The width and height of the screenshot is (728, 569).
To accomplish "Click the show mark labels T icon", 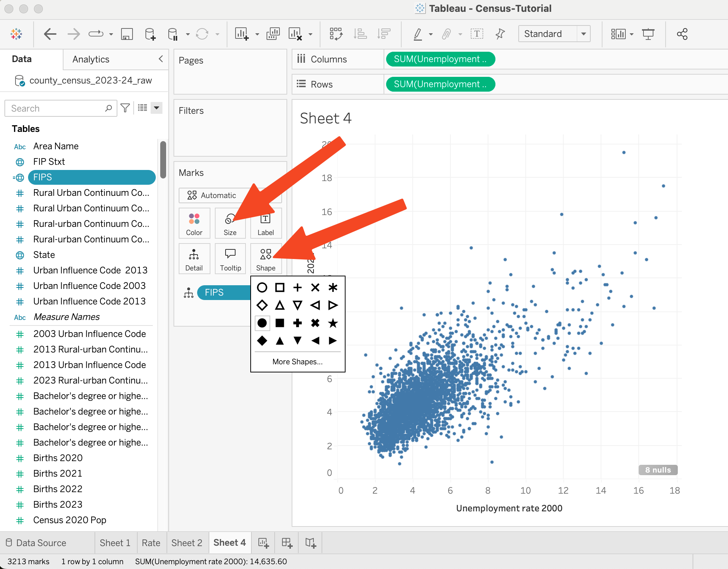I will pos(477,34).
